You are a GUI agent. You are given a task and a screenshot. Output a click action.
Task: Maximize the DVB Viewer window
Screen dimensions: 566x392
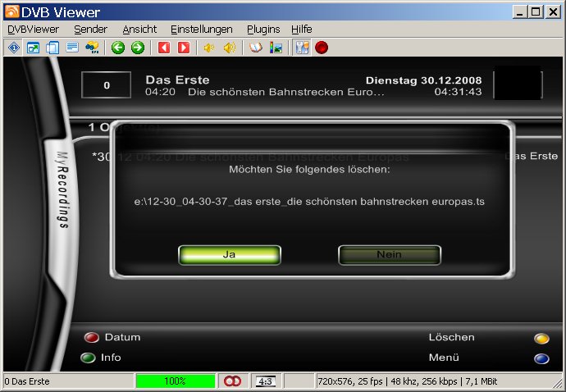(536, 12)
